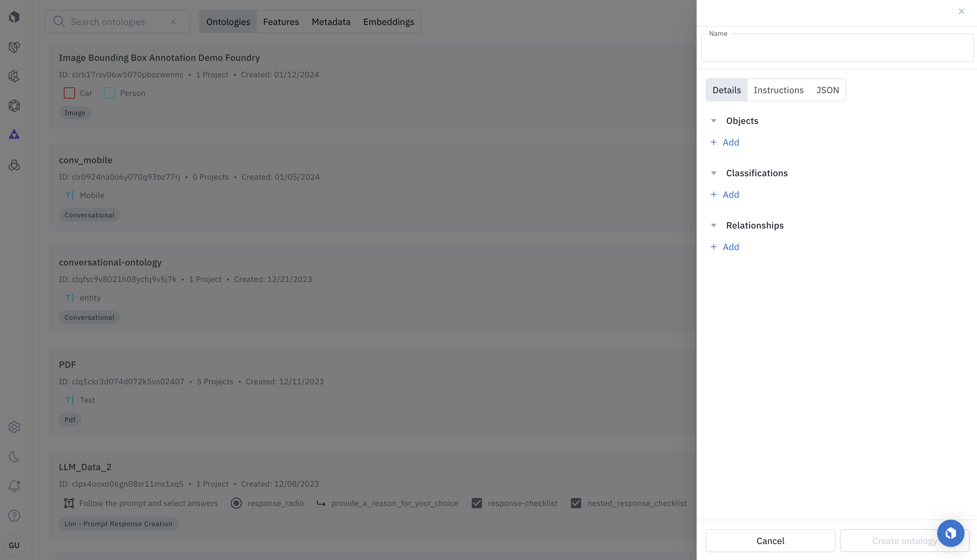Cancel ontology creation
The width and height of the screenshot is (977, 560).
click(770, 541)
